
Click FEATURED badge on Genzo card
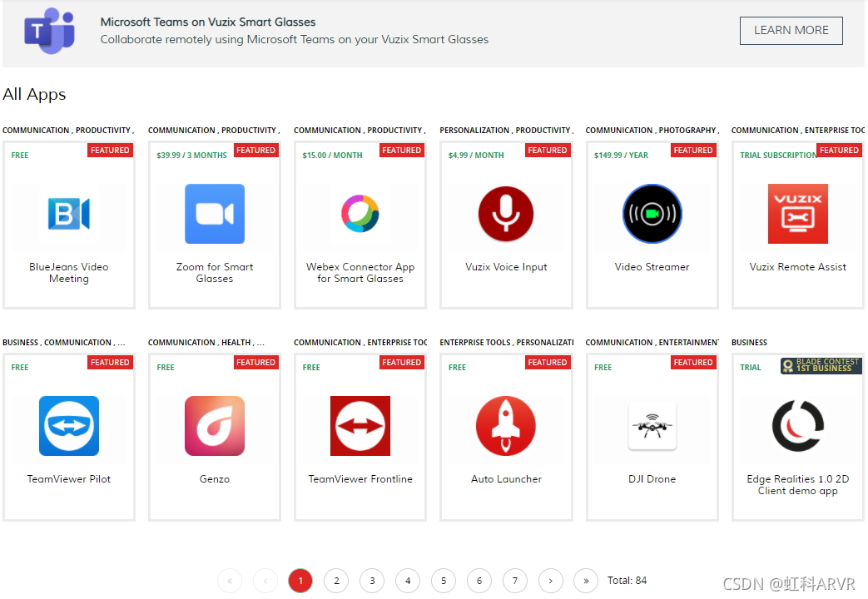[255, 362]
